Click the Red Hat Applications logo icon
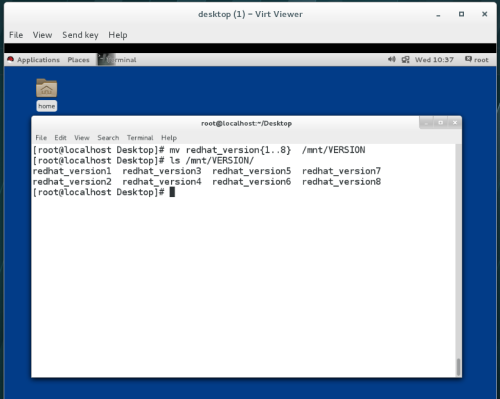The width and height of the screenshot is (500, 399). point(11,59)
